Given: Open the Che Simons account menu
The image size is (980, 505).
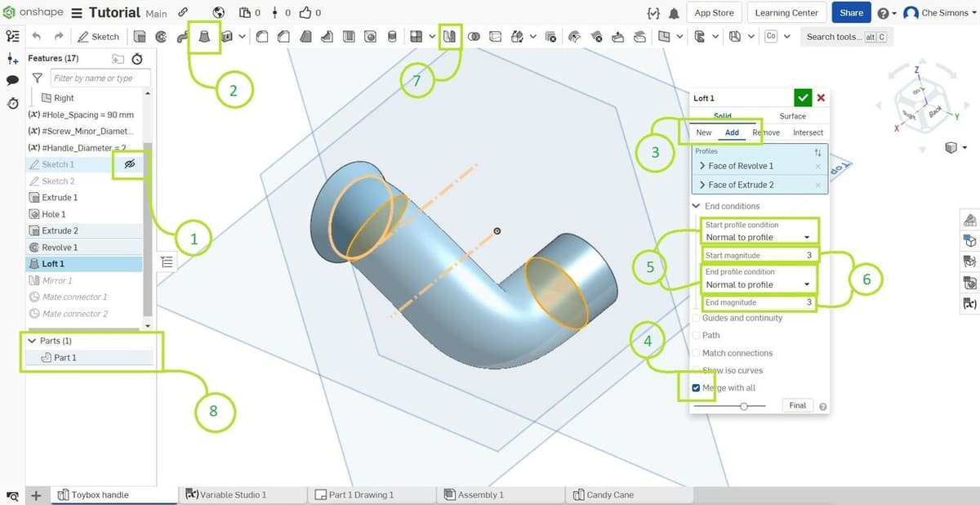Looking at the screenshot, I should (938, 13).
